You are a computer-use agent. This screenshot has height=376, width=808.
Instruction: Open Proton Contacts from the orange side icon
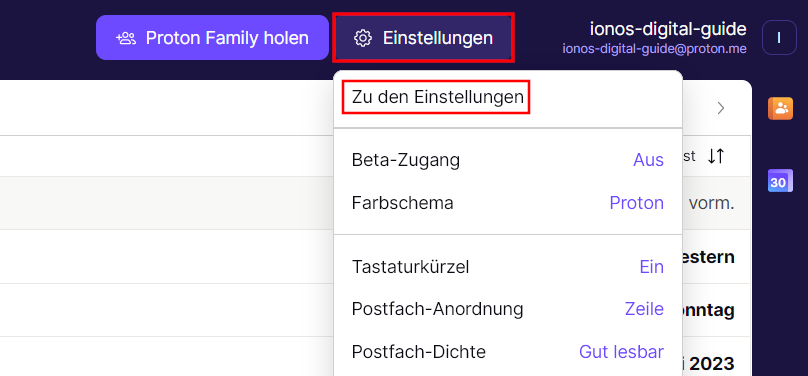coord(780,108)
